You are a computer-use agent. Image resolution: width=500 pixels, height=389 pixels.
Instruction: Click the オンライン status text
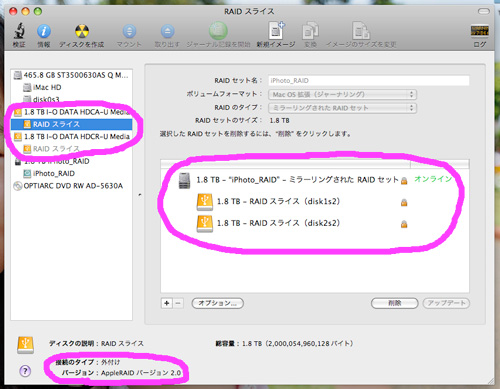[433, 179]
